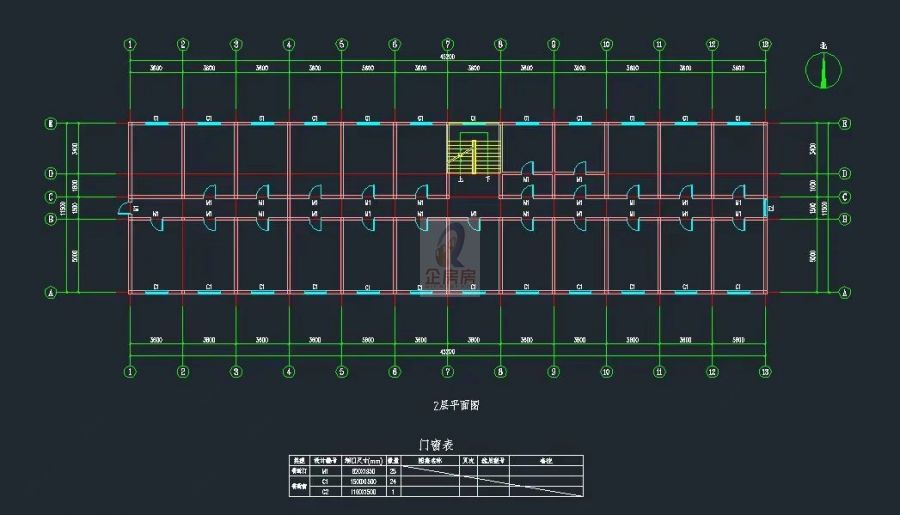Click the 门窗表 table title
The image size is (900, 515).
(436, 444)
